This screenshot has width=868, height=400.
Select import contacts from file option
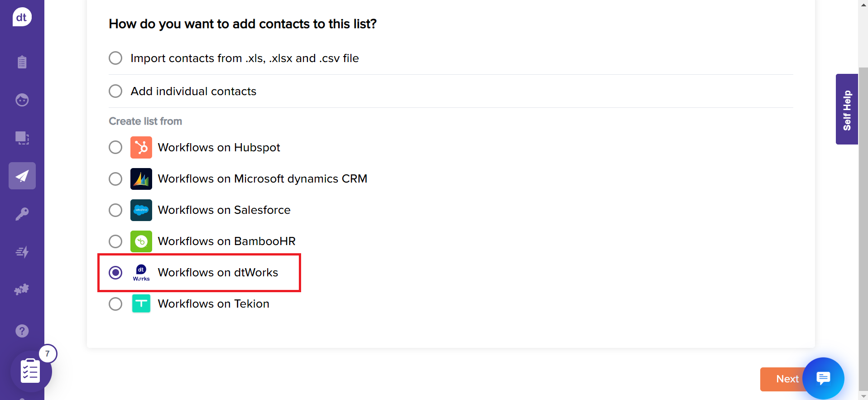coord(115,58)
